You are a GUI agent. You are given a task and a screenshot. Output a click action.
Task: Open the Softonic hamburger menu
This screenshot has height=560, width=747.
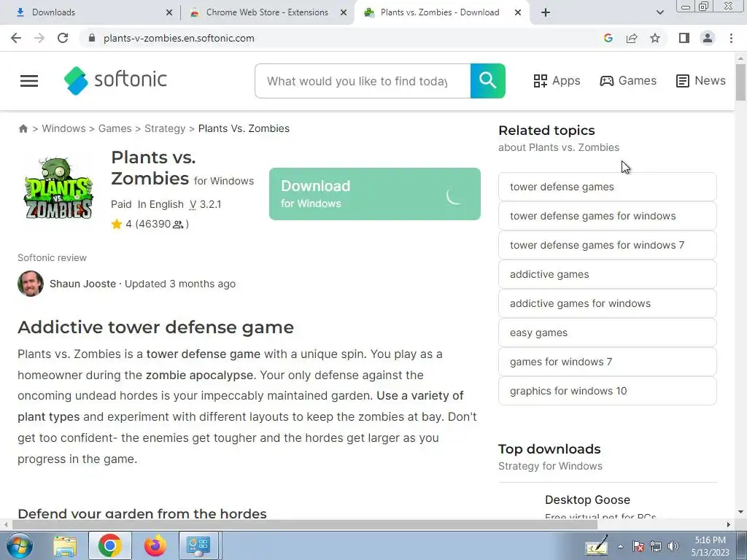point(29,81)
